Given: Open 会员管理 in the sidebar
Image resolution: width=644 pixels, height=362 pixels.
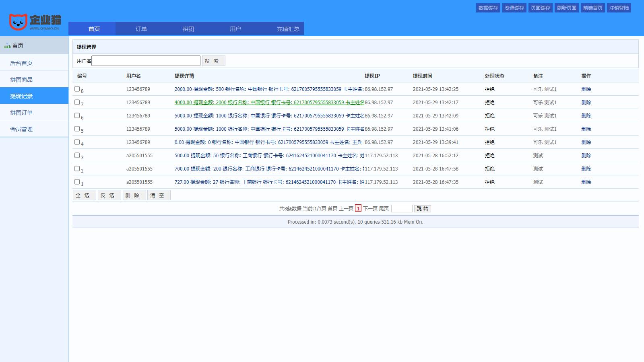Looking at the screenshot, I should pyautogui.click(x=21, y=129).
